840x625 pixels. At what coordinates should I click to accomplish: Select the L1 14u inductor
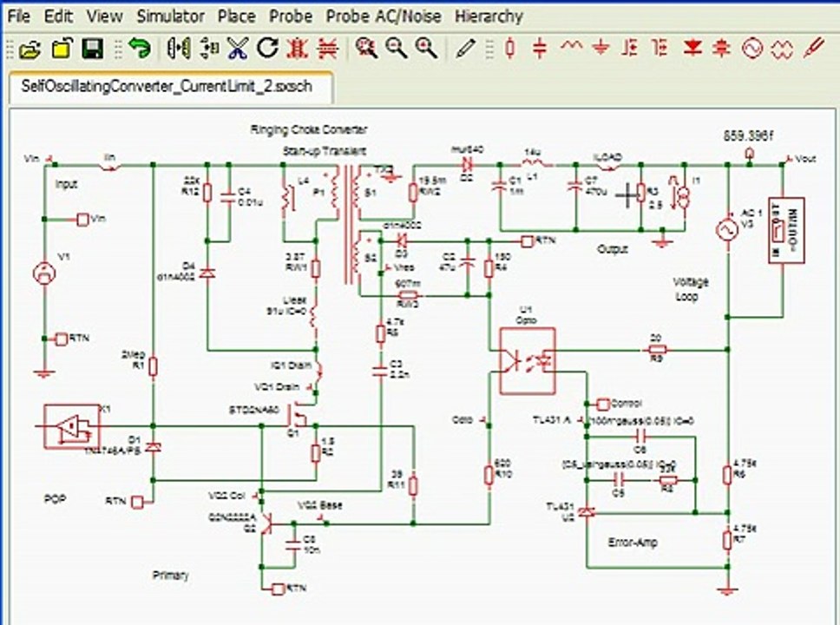coord(534,163)
